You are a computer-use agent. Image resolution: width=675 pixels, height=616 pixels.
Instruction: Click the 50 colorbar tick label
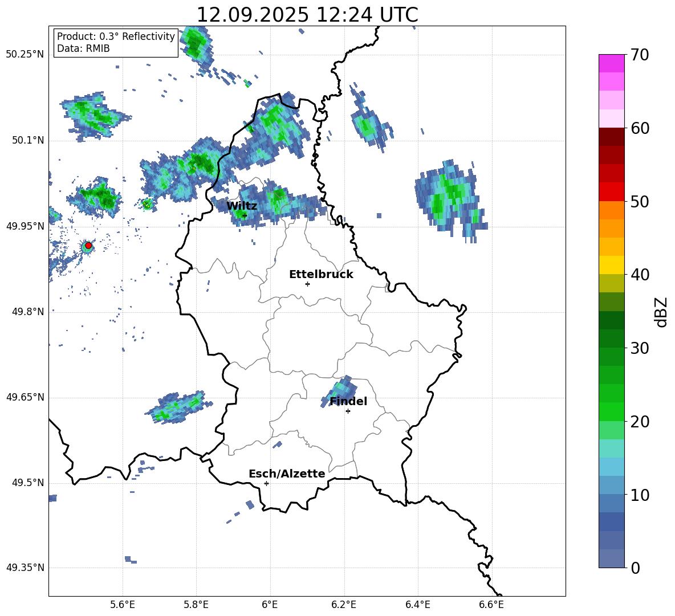click(x=640, y=202)
